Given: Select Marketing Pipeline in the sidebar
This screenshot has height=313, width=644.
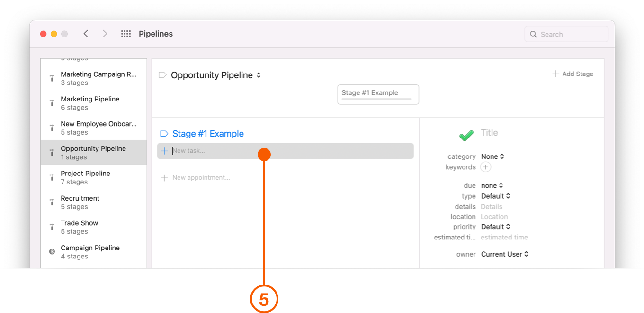Looking at the screenshot, I should [90, 103].
